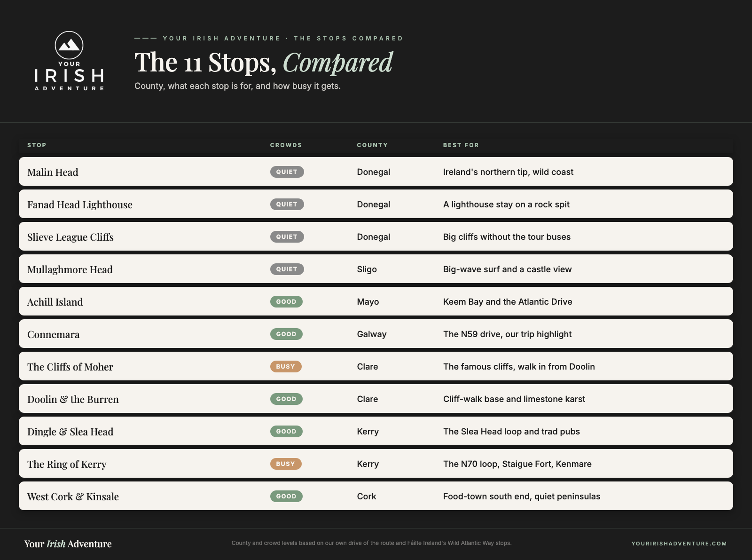Click the Malin Head stop name
This screenshot has height=560, width=752.
53,172
